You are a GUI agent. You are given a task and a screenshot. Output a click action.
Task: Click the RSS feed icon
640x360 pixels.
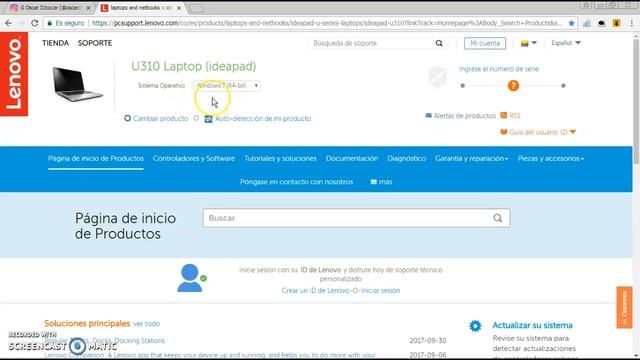(x=504, y=116)
